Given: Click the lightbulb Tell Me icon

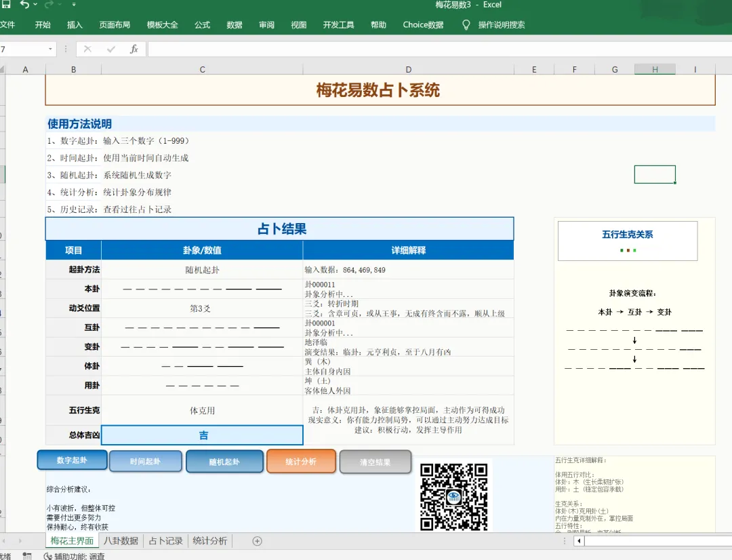Looking at the screenshot, I should click(x=466, y=25).
